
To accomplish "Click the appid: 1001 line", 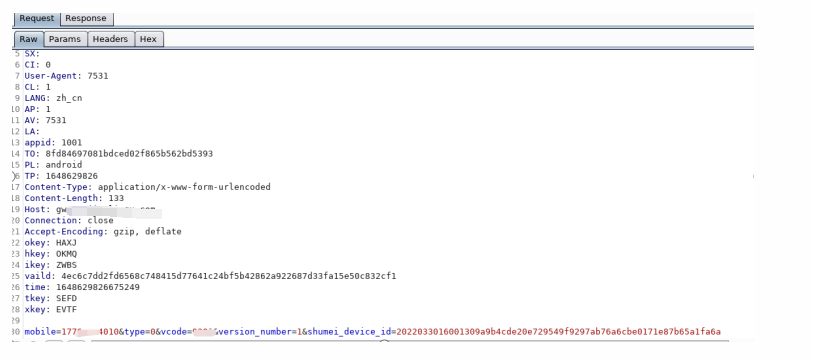I will coord(53,143).
